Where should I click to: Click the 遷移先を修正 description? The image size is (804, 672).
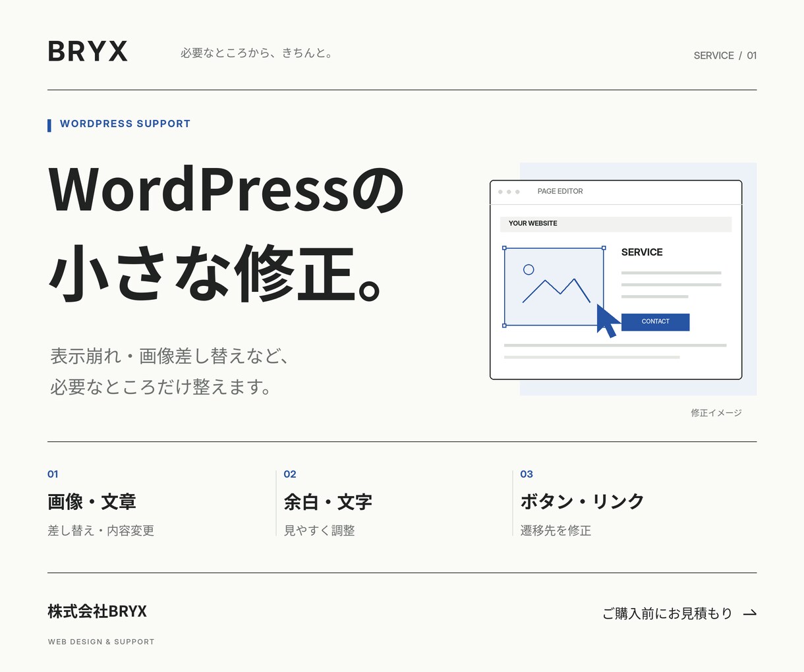(x=556, y=530)
